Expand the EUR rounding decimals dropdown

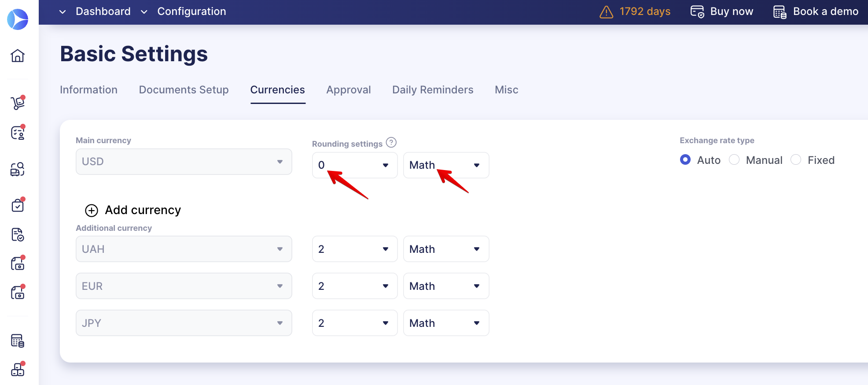354,286
